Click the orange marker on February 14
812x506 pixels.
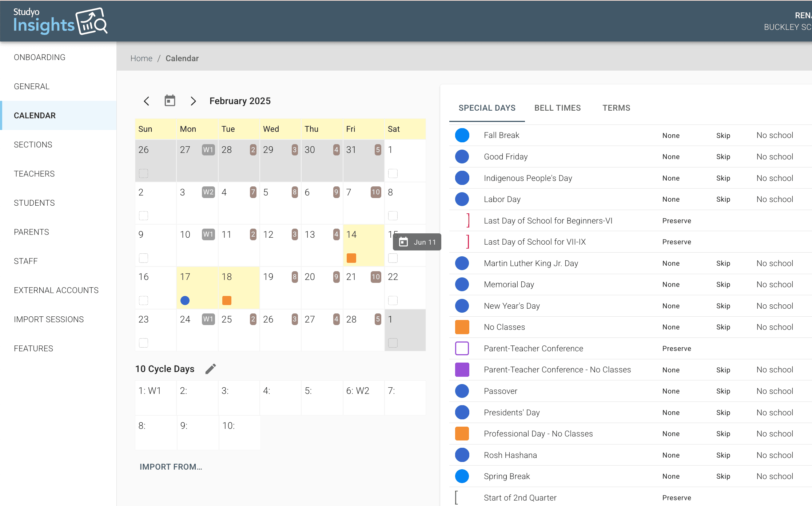point(351,258)
